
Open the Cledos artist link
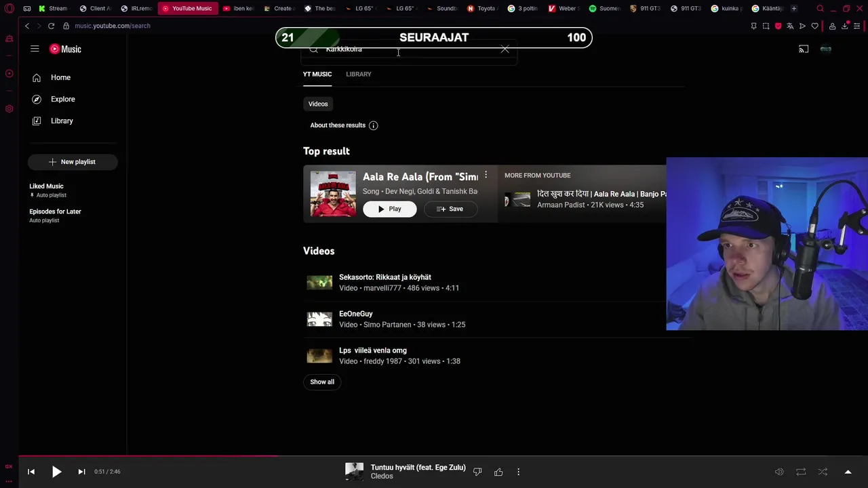pos(382,476)
